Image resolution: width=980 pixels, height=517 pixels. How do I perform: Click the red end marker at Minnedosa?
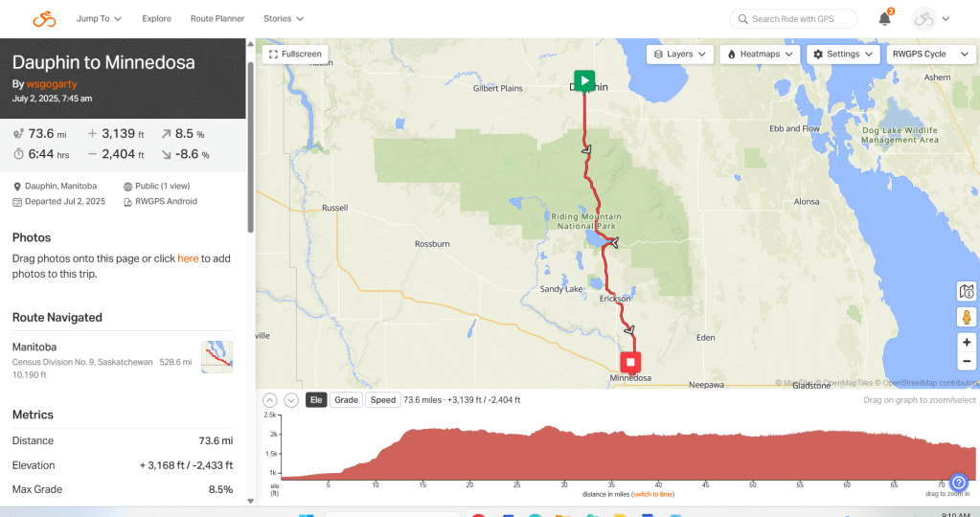click(x=630, y=362)
